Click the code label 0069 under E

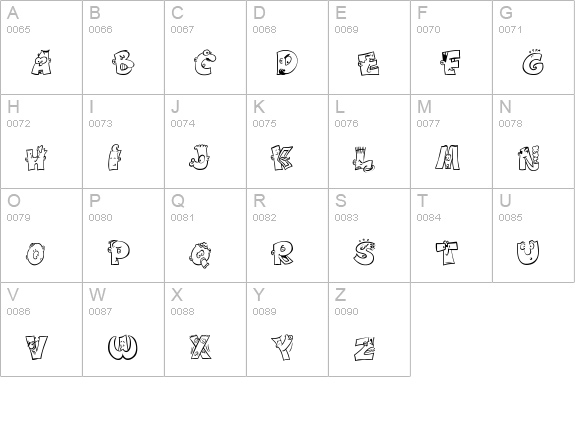pos(346,29)
